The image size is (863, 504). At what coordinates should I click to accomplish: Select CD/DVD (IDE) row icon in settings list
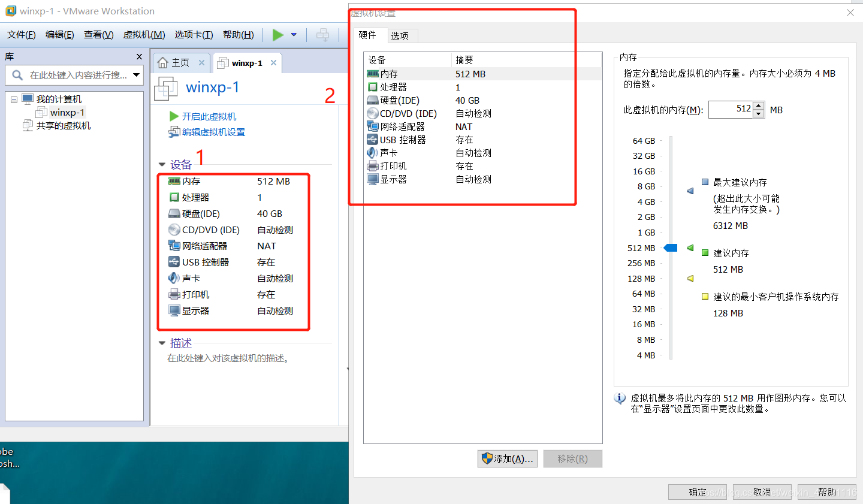click(x=373, y=113)
